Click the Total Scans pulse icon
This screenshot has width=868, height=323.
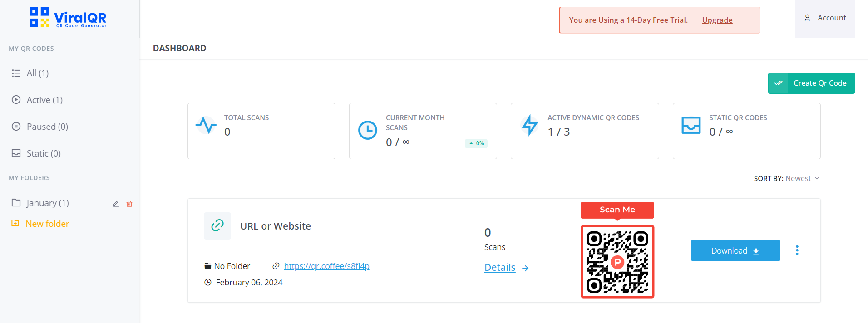[206, 125]
